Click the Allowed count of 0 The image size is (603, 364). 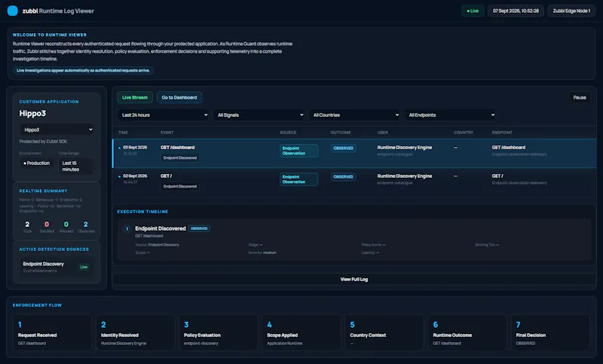pos(66,224)
